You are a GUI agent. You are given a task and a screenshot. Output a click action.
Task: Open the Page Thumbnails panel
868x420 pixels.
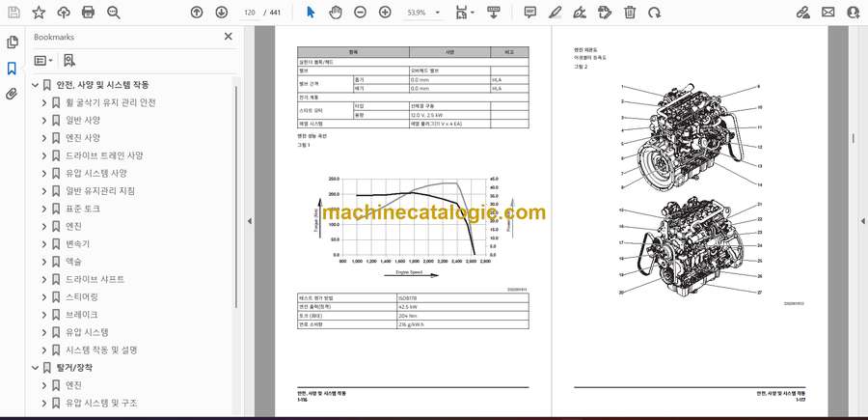pos(13,42)
